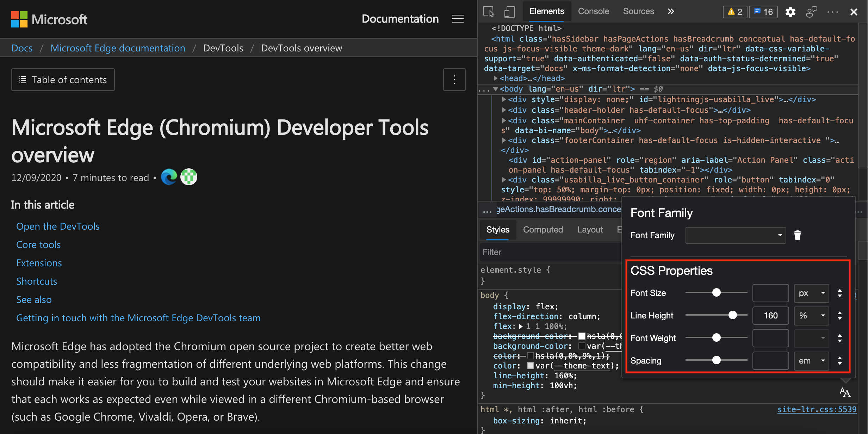The height and width of the screenshot is (434, 868).
Task: Click the Core tools article link
Action: 39,244
